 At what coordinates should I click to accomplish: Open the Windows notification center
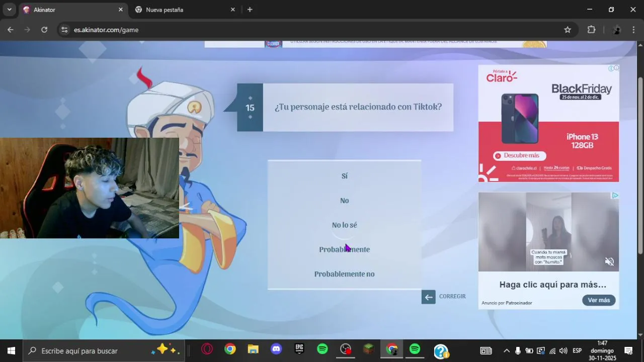628,351
